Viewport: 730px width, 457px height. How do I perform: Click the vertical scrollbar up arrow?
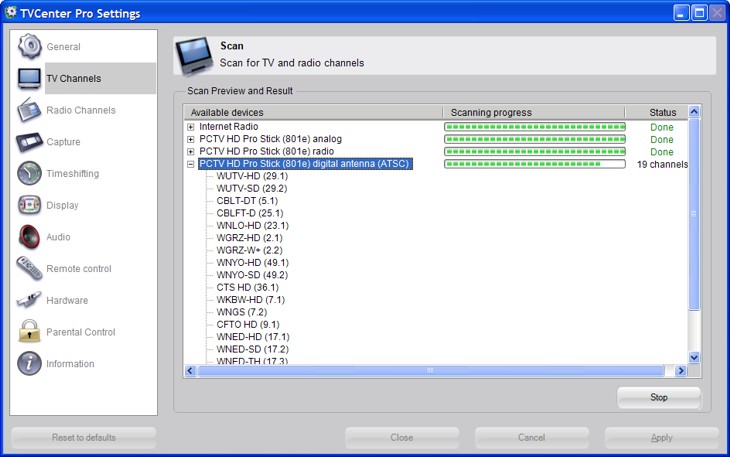point(694,112)
